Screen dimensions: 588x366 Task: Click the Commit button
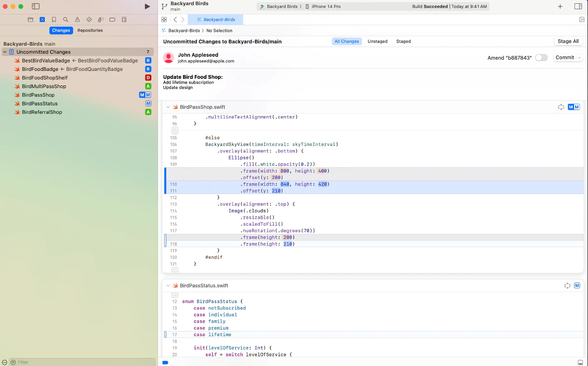tap(565, 58)
